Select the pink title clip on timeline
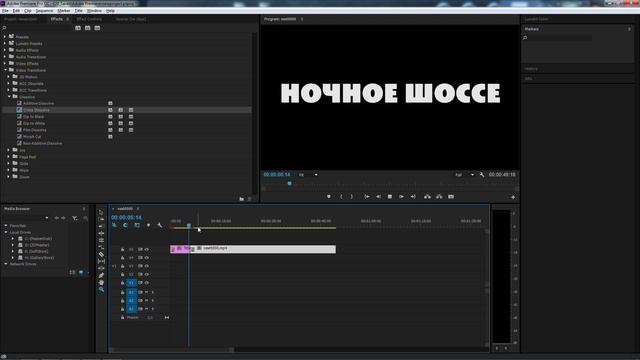The width and height of the screenshot is (640, 360). tap(180, 249)
